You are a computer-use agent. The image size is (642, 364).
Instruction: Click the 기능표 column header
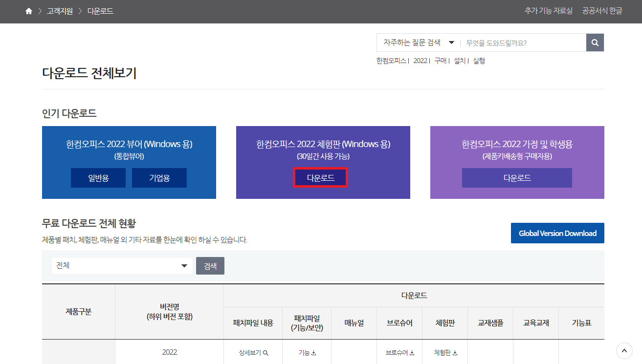point(581,323)
